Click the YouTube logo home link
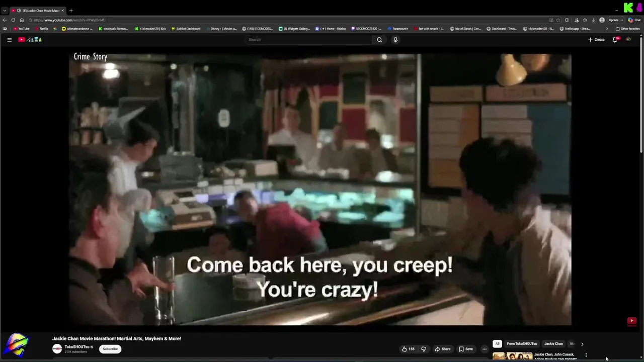 (x=30, y=40)
